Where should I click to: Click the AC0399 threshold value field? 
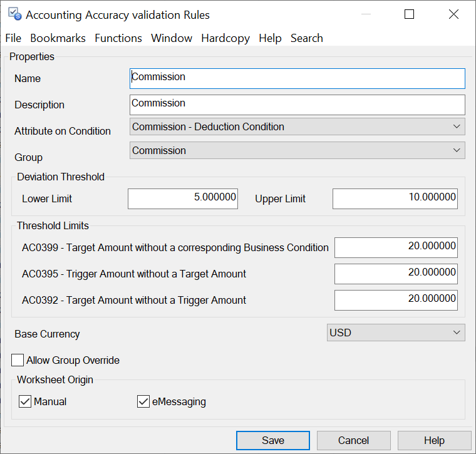point(396,247)
